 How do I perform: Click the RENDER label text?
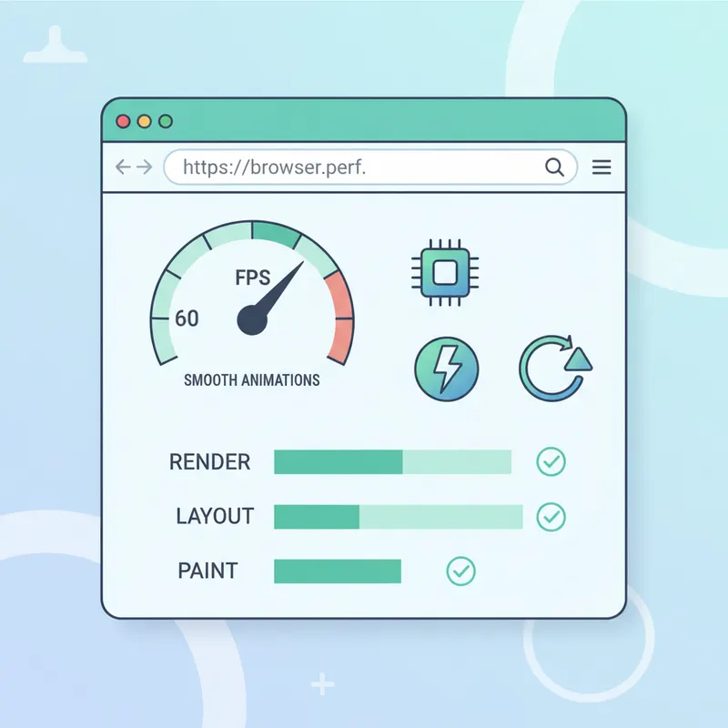pos(209,462)
